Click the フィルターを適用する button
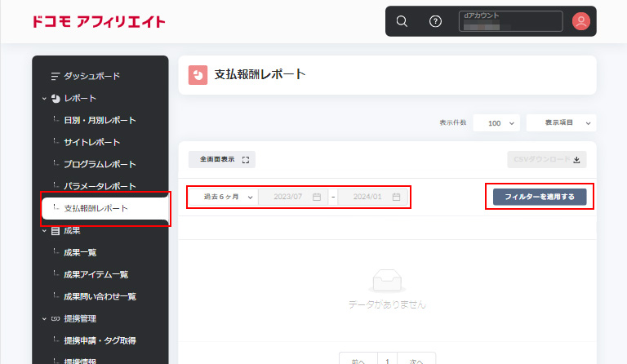Image resolution: width=627 pixels, height=364 pixels. (540, 197)
